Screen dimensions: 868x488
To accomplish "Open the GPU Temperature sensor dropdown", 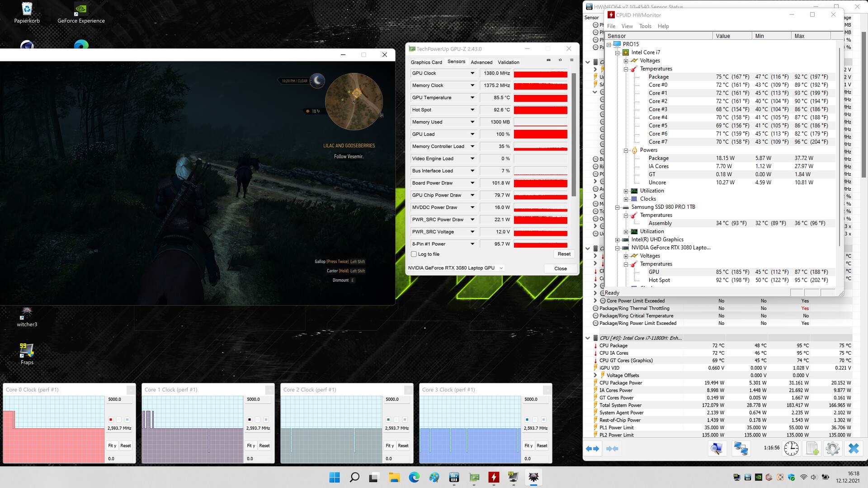I will pyautogui.click(x=472, y=98).
